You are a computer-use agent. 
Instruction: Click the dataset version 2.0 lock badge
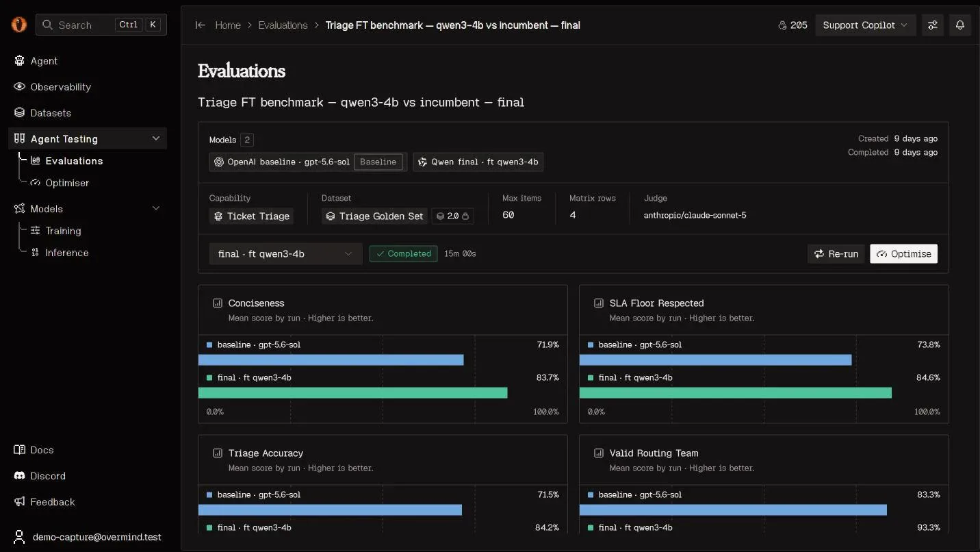pyautogui.click(x=452, y=216)
